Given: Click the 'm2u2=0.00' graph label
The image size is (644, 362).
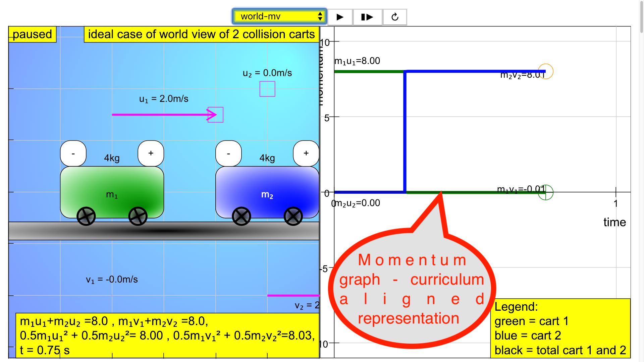Looking at the screenshot, I should (x=357, y=203).
